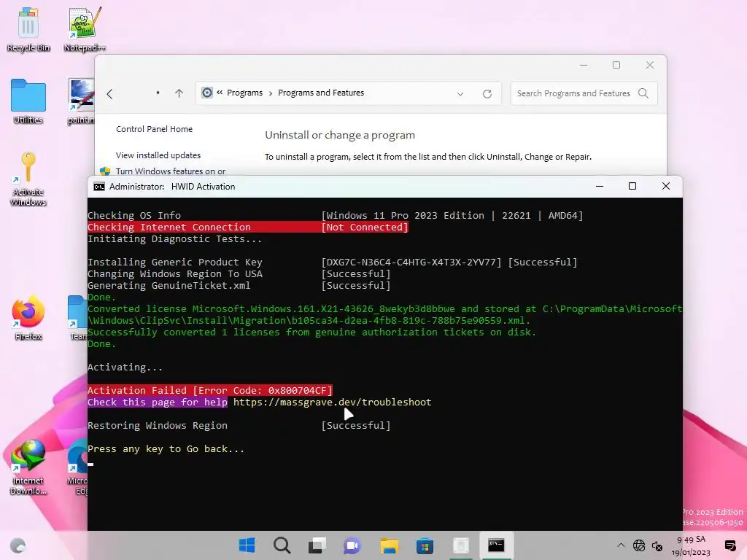Go up one level in Control Panel
Image resolution: width=747 pixels, height=560 pixels.
(x=179, y=93)
